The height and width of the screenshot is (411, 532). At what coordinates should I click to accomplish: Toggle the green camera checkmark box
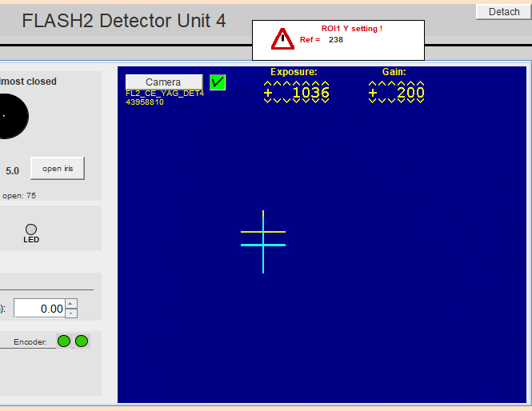(218, 82)
